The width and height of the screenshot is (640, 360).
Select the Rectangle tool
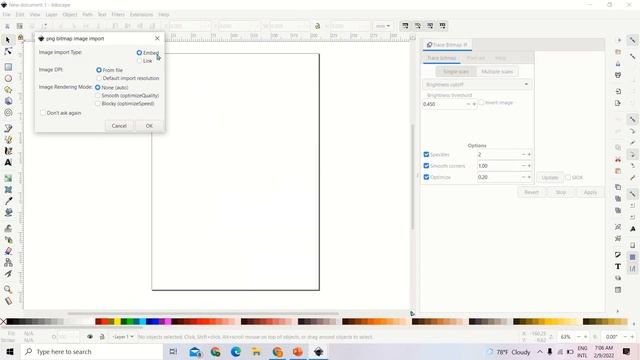pyautogui.click(x=8, y=67)
